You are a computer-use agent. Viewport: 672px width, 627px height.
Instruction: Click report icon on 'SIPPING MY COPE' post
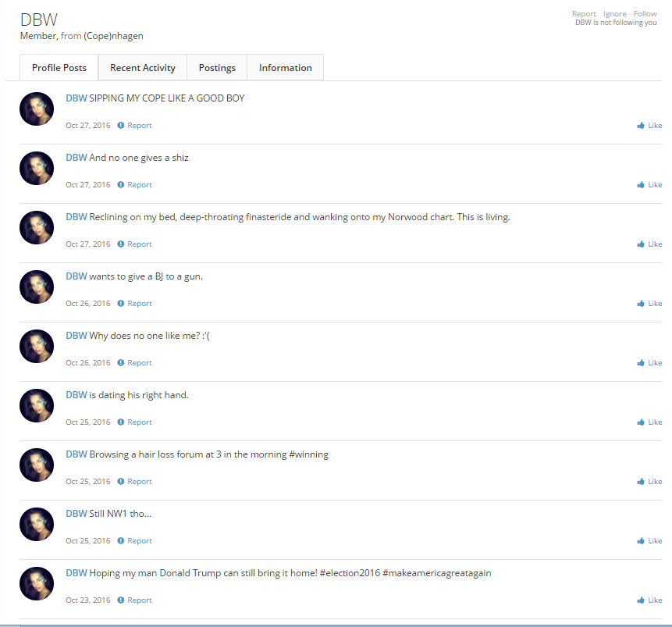pos(121,126)
